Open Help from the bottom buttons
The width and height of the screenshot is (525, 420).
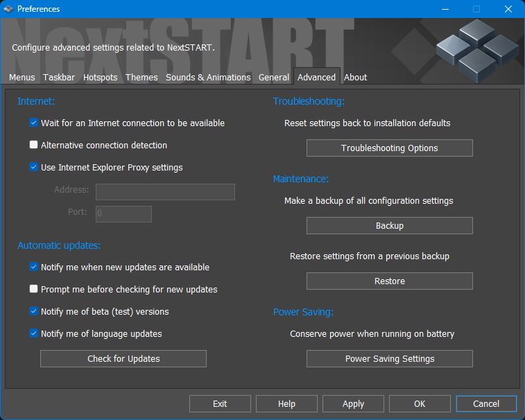(x=286, y=404)
